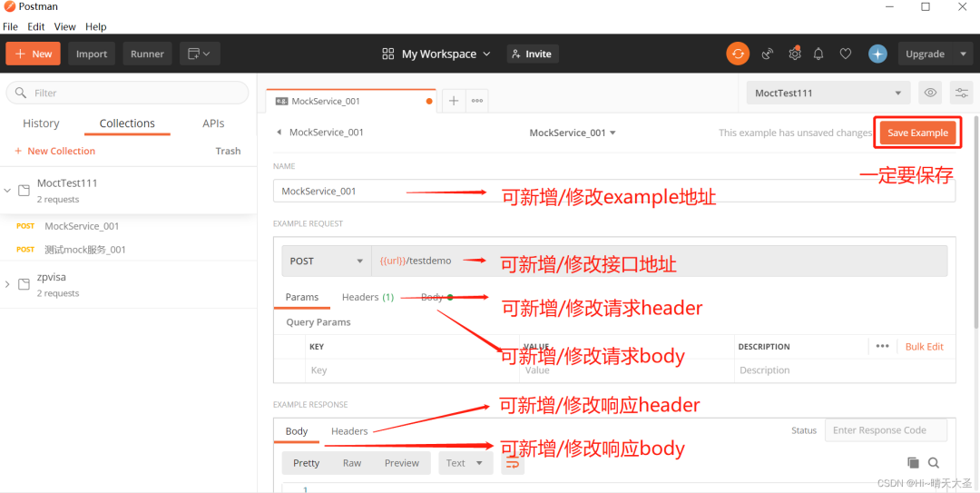Open tab options three-dots menu
Image resolution: width=980 pixels, height=493 pixels.
(x=477, y=101)
